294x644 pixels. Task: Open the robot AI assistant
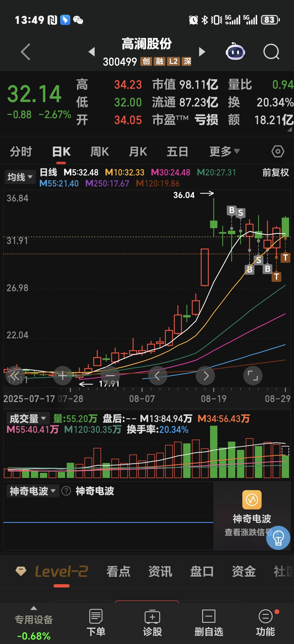235,51
